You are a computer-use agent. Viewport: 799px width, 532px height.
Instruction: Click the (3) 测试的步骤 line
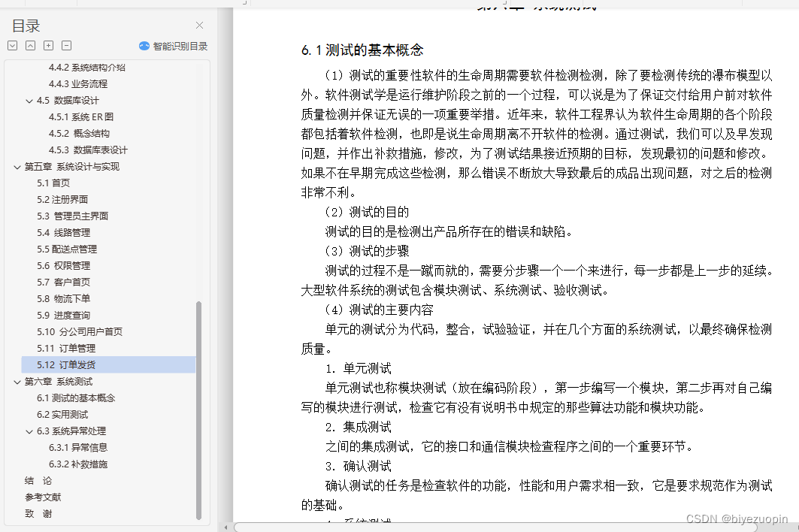(x=367, y=251)
